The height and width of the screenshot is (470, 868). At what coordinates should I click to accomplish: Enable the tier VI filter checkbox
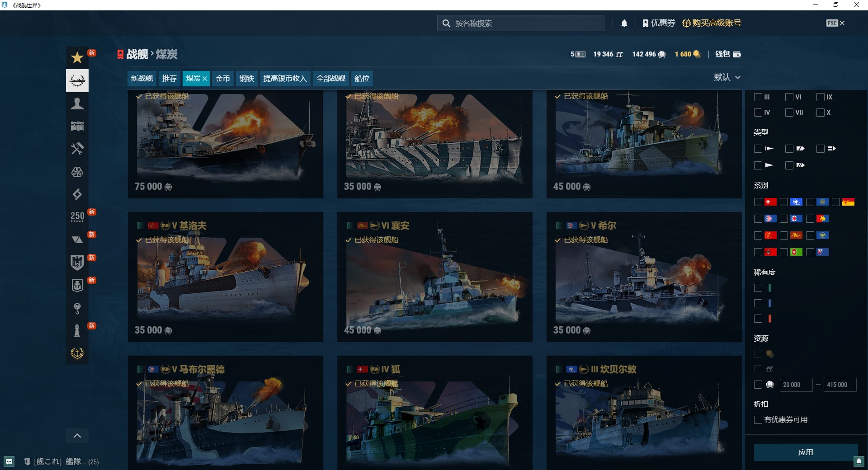click(x=789, y=97)
